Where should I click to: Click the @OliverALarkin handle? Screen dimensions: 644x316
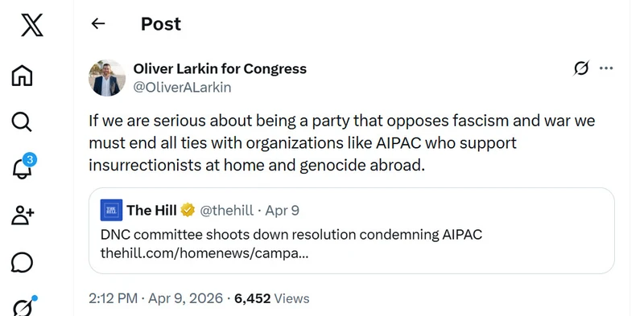(183, 88)
